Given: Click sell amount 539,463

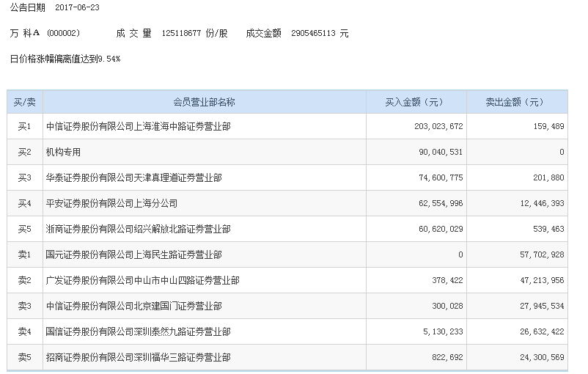Looking at the screenshot, I should [548, 229].
